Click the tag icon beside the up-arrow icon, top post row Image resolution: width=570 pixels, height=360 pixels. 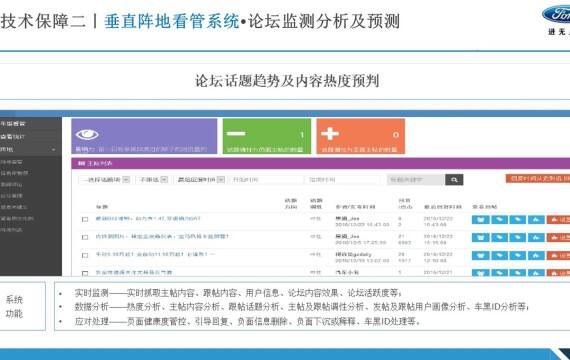point(518,220)
